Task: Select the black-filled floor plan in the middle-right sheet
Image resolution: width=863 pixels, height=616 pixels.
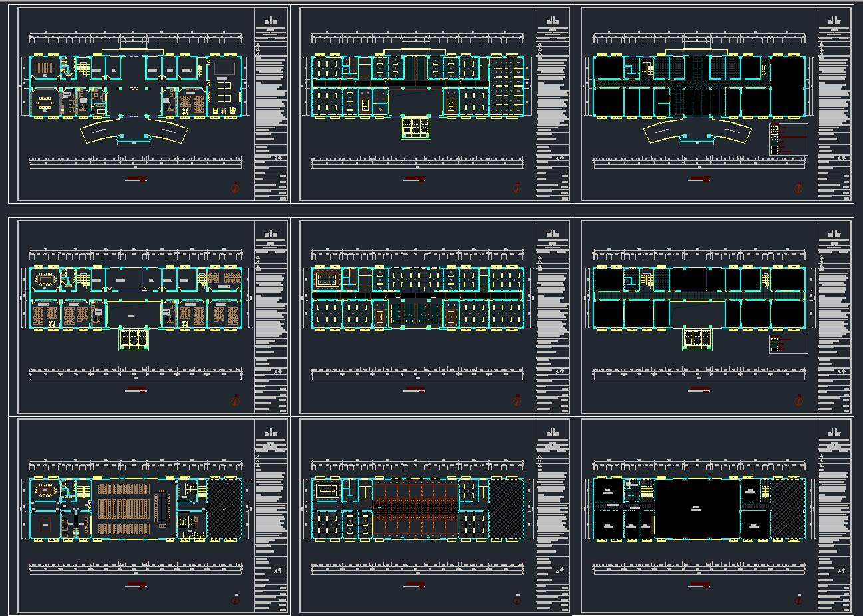Action: click(699, 297)
